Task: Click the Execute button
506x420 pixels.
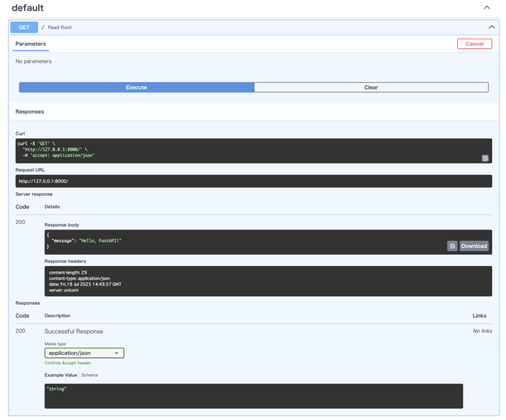Action: tap(136, 87)
